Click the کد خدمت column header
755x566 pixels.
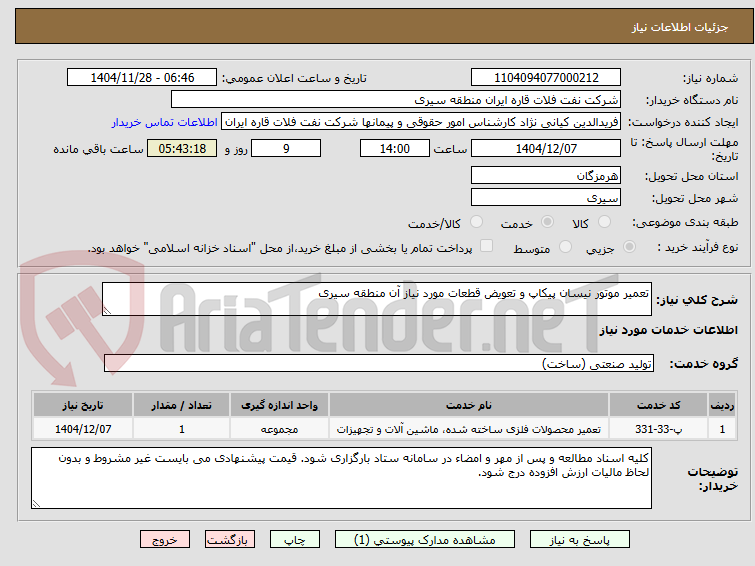coord(658,405)
